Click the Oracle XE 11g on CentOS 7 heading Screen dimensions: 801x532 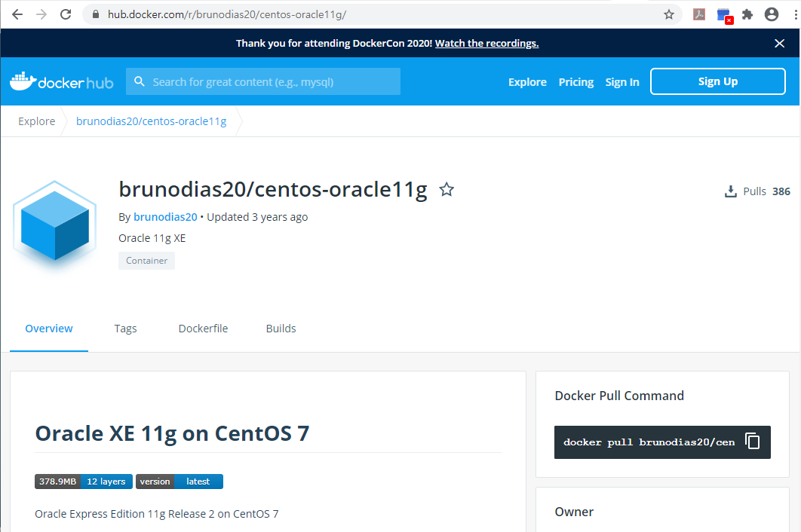click(172, 433)
